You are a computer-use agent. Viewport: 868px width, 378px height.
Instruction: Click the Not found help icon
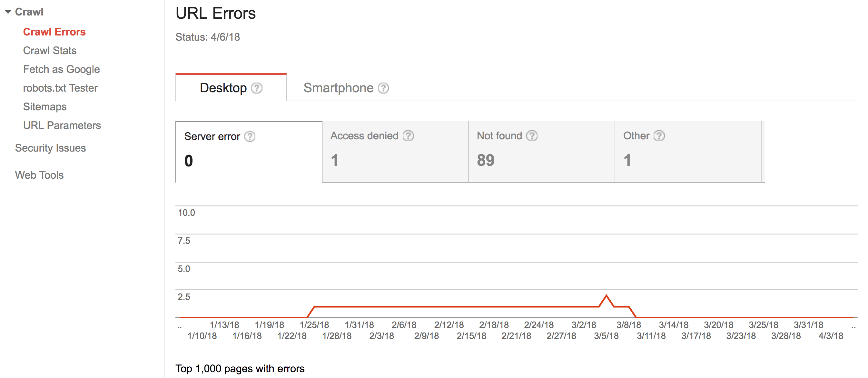click(x=532, y=136)
